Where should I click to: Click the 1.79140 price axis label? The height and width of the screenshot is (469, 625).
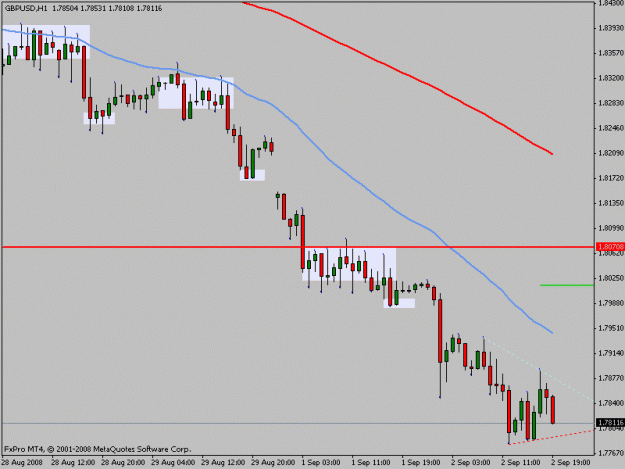(x=611, y=353)
